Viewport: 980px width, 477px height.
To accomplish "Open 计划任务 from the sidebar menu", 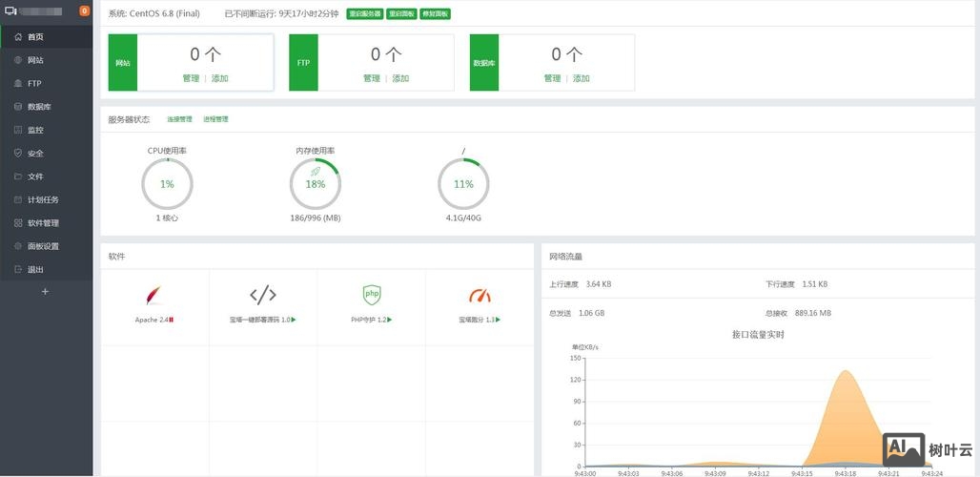I will (x=43, y=200).
